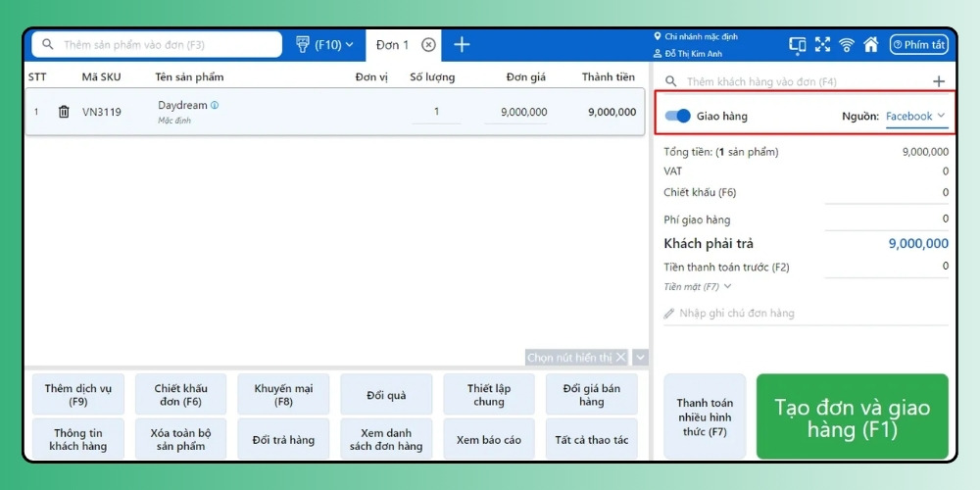Add new customer with the plus icon
This screenshot has width=980, height=490.
(x=939, y=81)
